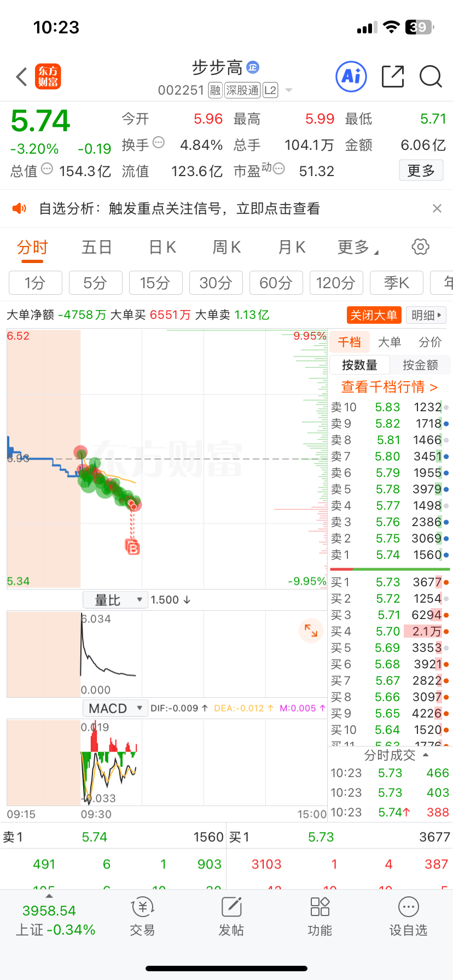Viewport: 453px width, 980px height.
Task: Tap the 买10 row at 5.64
Action: click(390, 730)
